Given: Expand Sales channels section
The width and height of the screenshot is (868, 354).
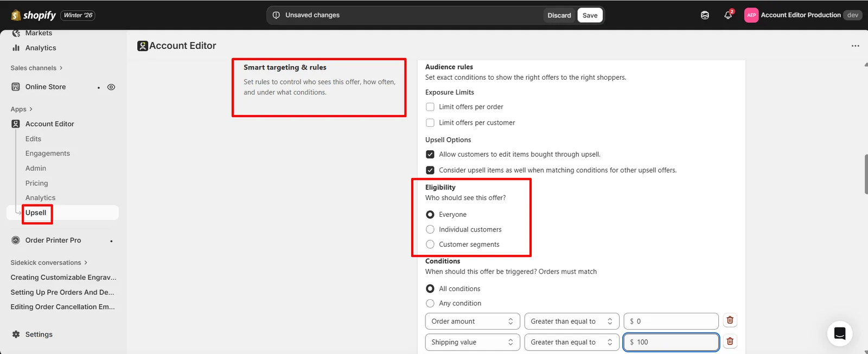Looking at the screenshot, I should click(x=36, y=68).
